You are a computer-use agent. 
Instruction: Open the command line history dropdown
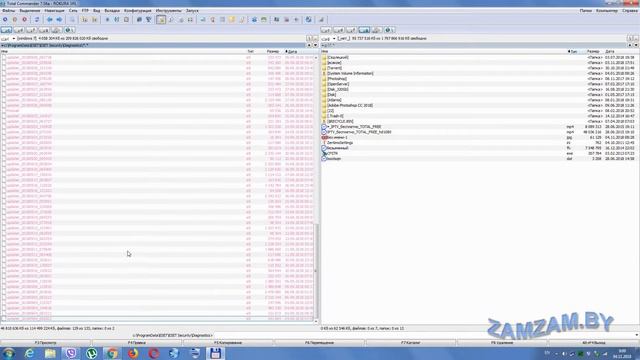coord(636,336)
